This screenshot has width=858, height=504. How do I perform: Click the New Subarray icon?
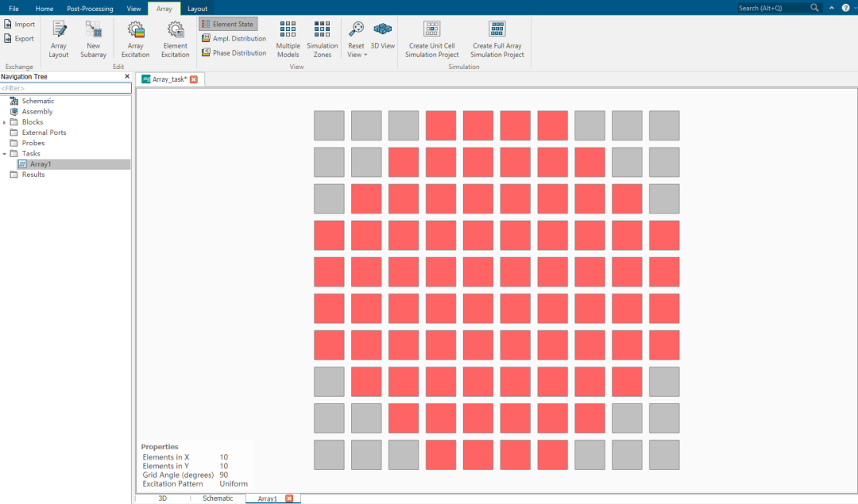[x=93, y=39]
